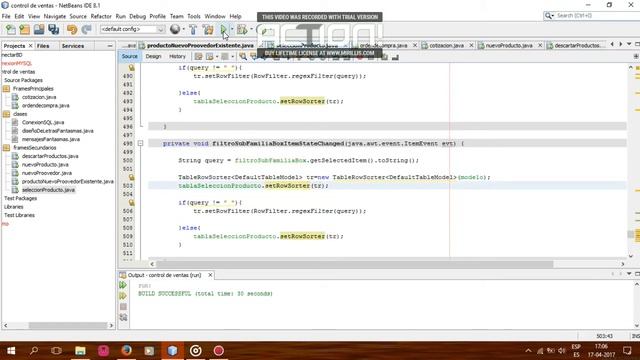Viewport: 640px width, 360px height.
Task: Click the Build Project hammer icon
Action: (193, 29)
